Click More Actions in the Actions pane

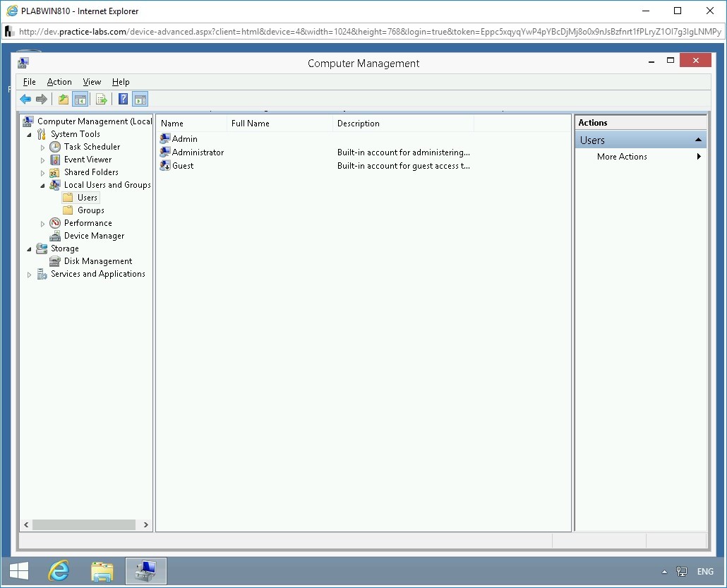point(622,157)
